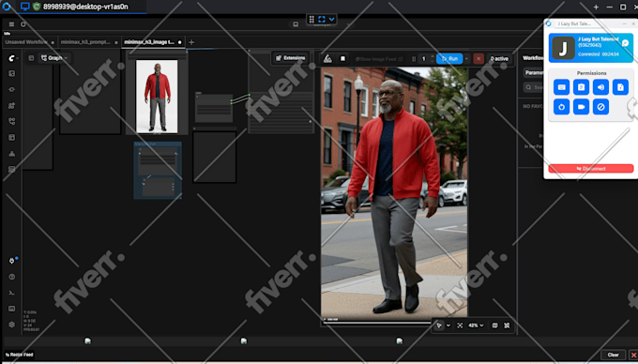Click the grid icon in remote session toolbar
This screenshot has height=364, width=638.
pyautogui.click(x=311, y=19)
